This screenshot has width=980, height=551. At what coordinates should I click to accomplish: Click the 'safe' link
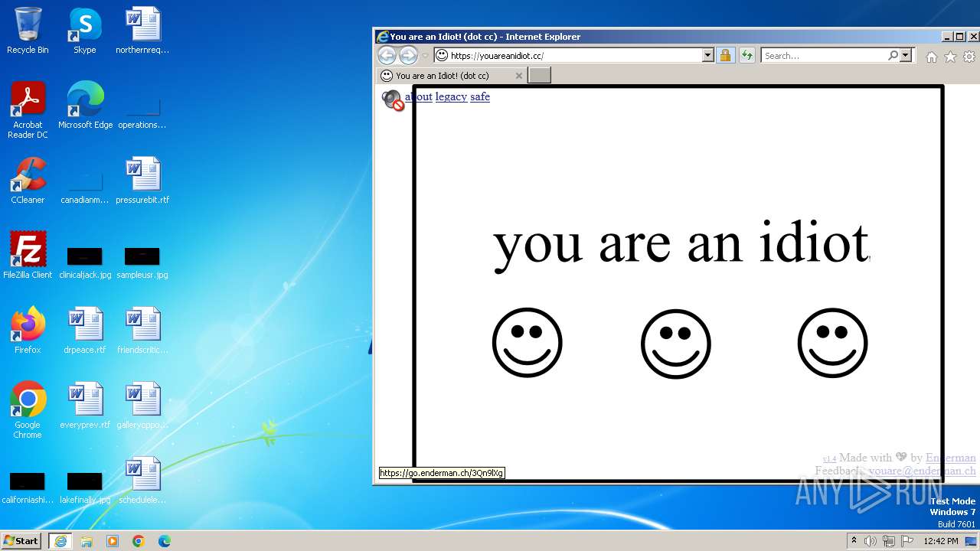[480, 96]
